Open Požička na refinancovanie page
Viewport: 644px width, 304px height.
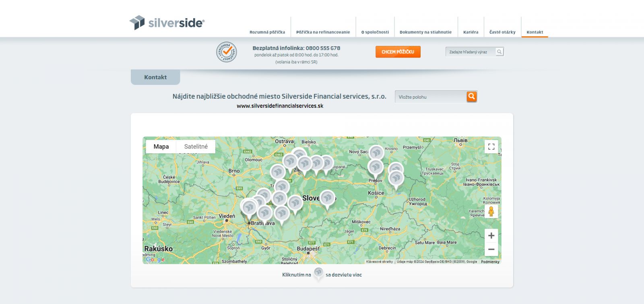coord(323,32)
